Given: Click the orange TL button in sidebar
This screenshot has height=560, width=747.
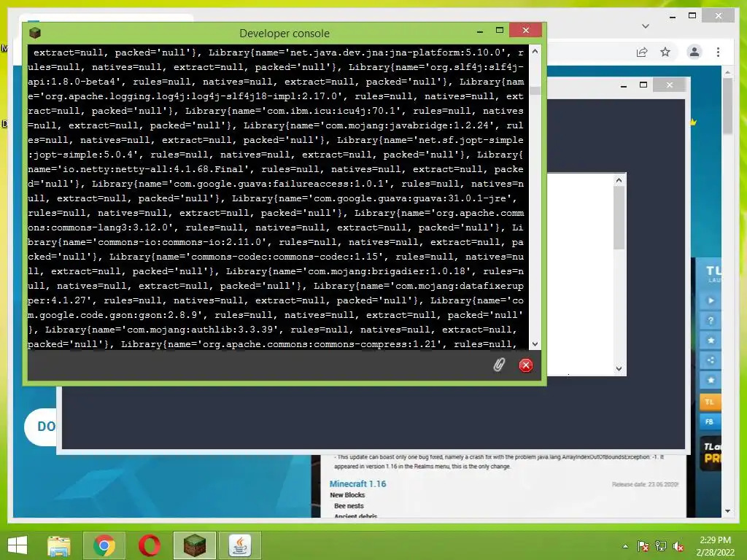Looking at the screenshot, I should point(710,402).
